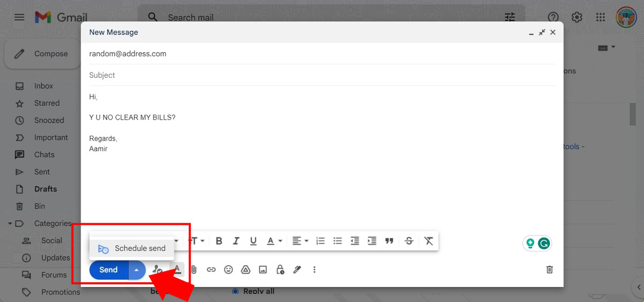
Task: Insert a link
Action: click(211, 270)
